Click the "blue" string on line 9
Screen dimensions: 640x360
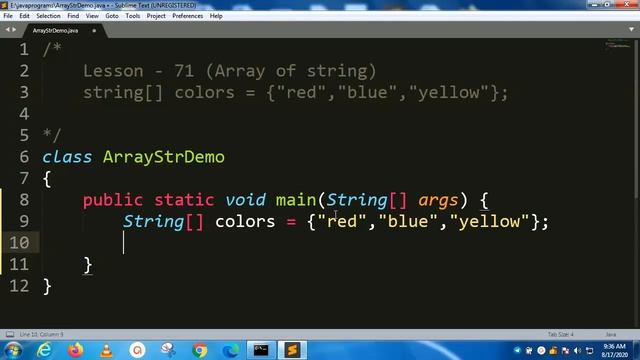[408, 222]
